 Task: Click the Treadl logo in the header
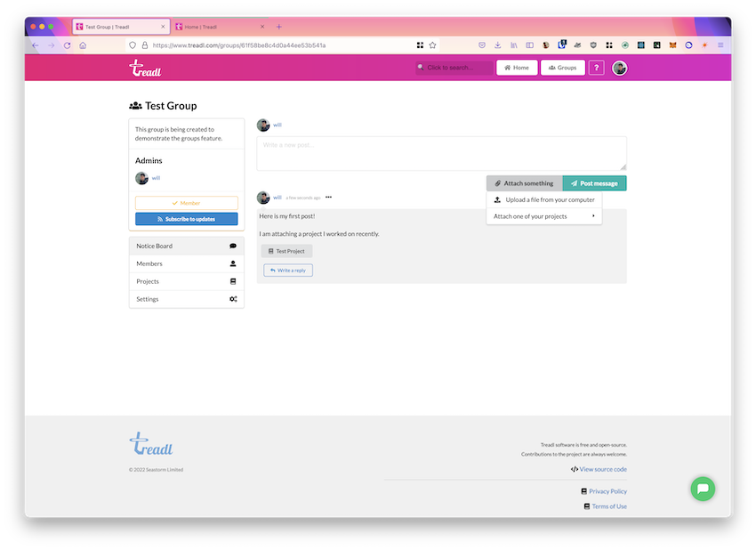(x=145, y=68)
